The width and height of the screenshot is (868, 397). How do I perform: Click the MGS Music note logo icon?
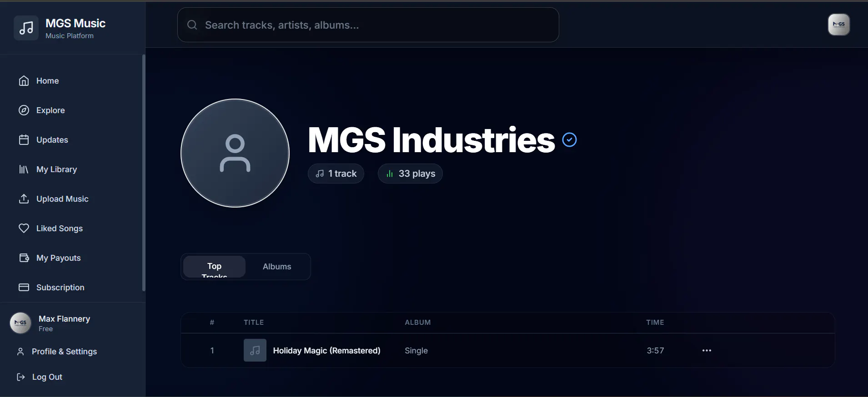pos(26,28)
